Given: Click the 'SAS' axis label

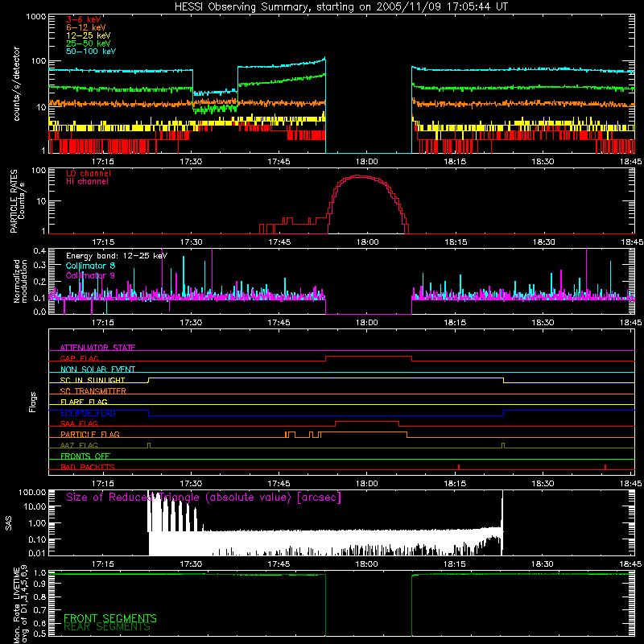Looking at the screenshot, I should 8,523.
